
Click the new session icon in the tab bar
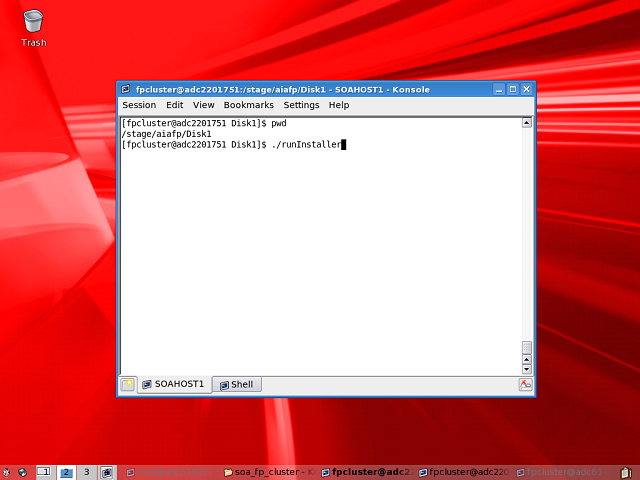(x=127, y=384)
